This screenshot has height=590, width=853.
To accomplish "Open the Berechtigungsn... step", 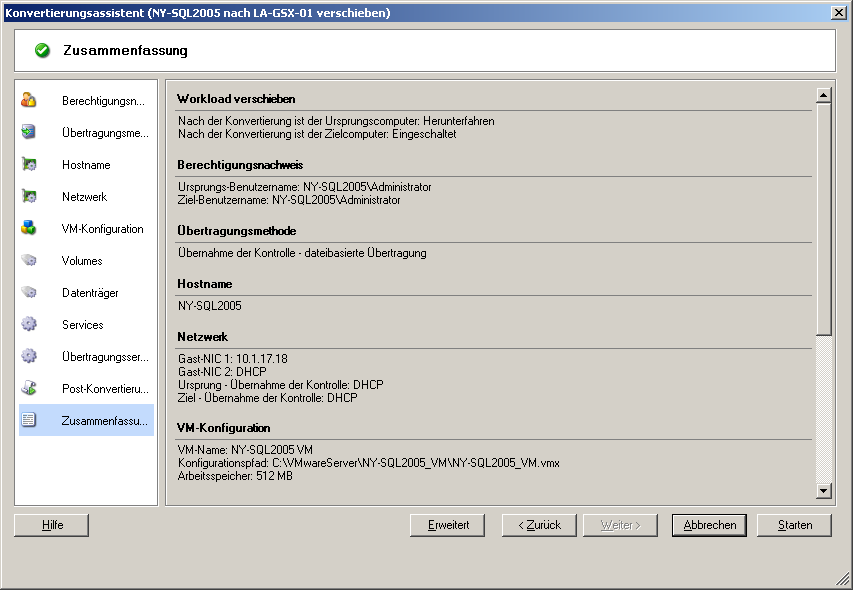I will tap(86, 101).
